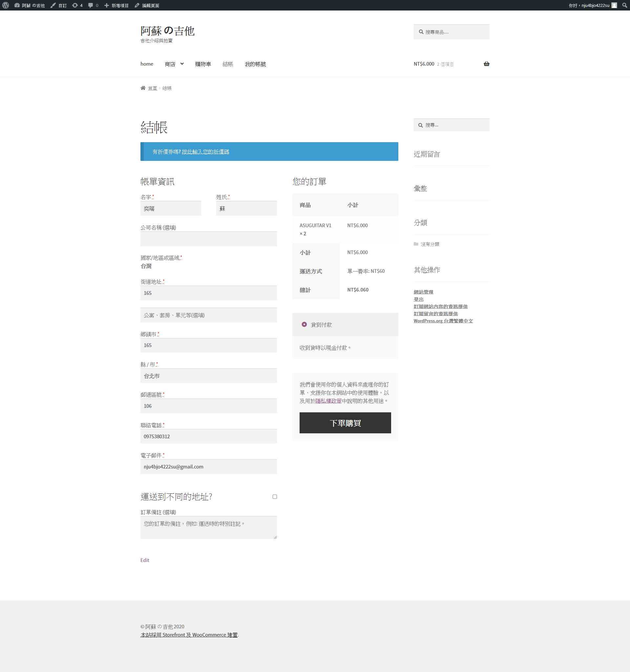Expand coupon entry via 按此輸入您的折價碼
The width and height of the screenshot is (630, 672).
205,152
